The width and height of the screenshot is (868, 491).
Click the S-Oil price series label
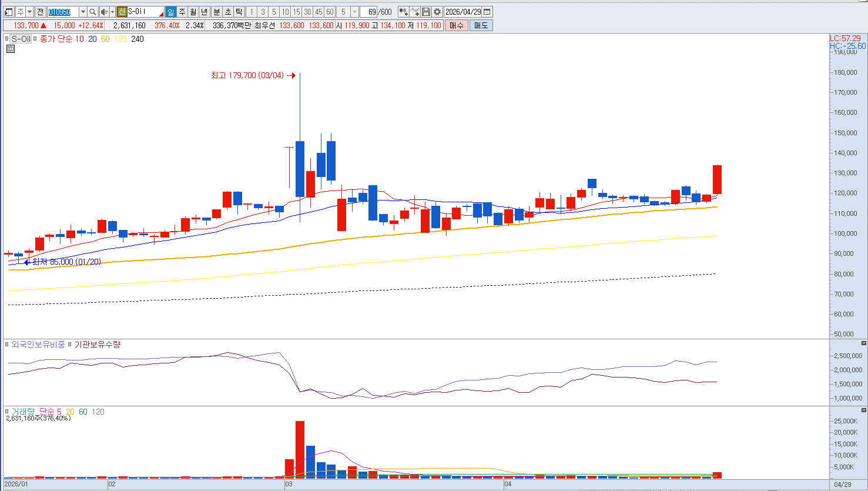pyautogui.click(x=21, y=39)
